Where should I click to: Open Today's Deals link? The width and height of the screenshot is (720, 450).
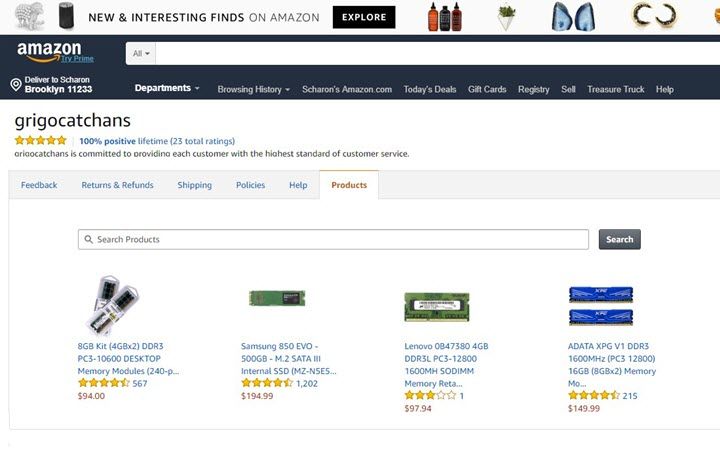pyautogui.click(x=430, y=89)
